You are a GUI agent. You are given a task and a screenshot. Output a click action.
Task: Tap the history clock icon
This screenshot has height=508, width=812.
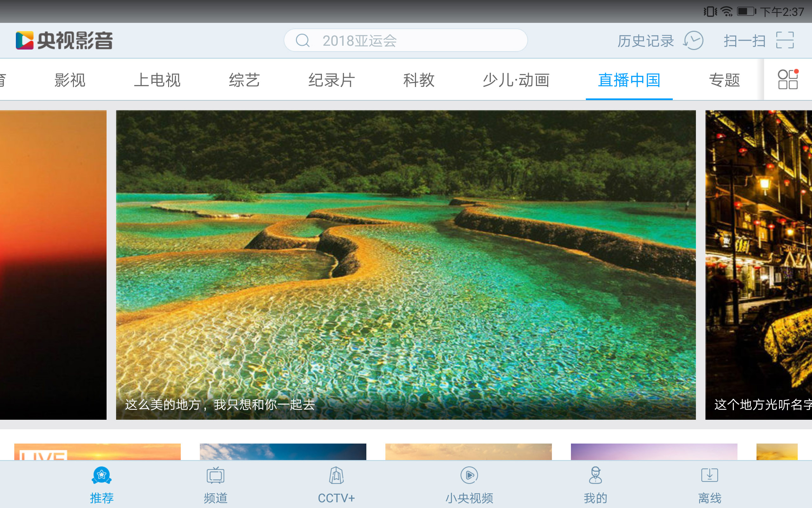click(x=693, y=41)
